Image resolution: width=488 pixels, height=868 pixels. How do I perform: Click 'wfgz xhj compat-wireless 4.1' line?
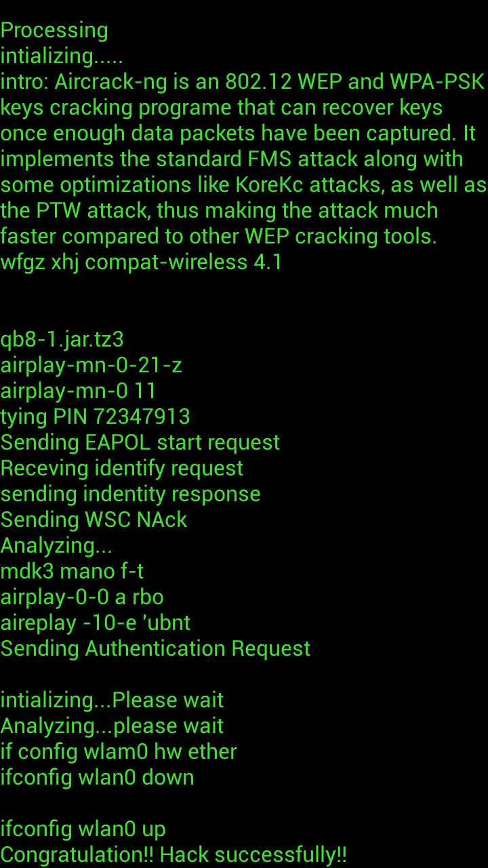pyautogui.click(x=141, y=262)
